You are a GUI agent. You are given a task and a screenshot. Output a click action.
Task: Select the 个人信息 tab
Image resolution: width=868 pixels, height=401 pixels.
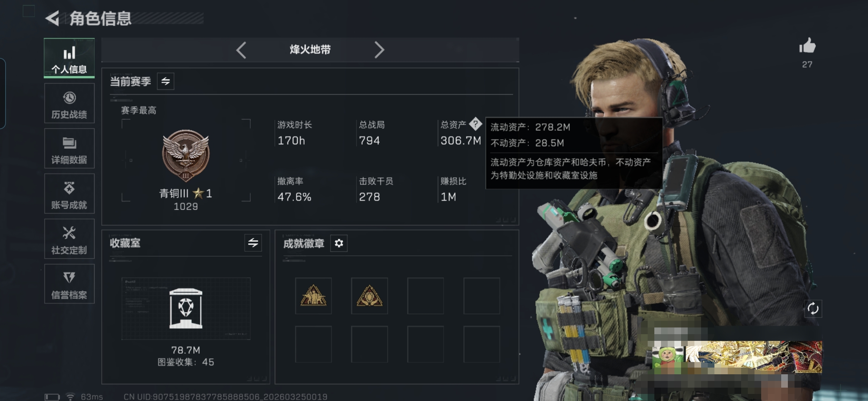pyautogui.click(x=69, y=58)
